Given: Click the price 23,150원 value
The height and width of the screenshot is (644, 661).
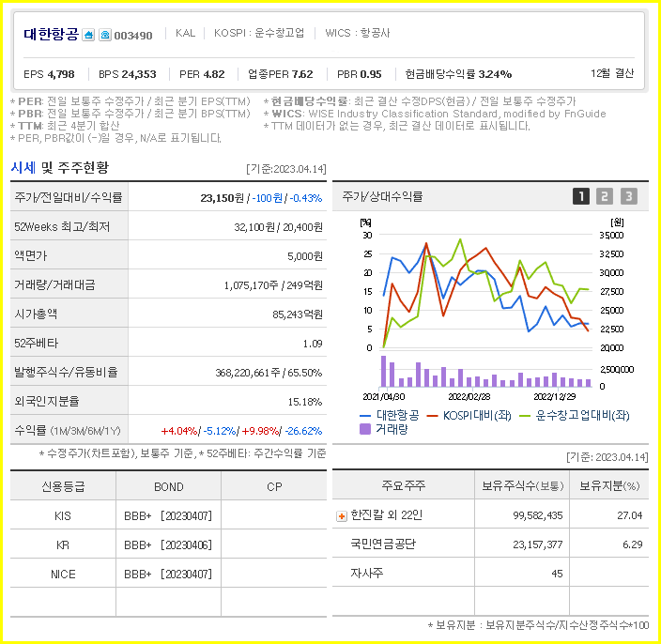Looking at the screenshot, I should (x=222, y=198).
